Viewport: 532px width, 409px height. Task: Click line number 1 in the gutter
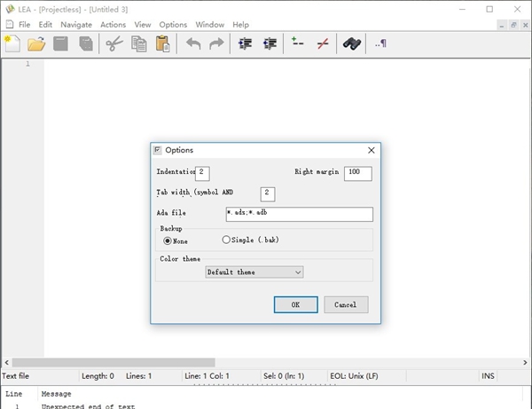27,64
